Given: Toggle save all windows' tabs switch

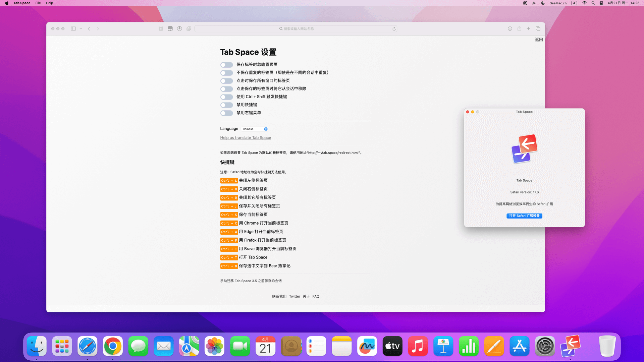Looking at the screenshot, I should [x=226, y=81].
